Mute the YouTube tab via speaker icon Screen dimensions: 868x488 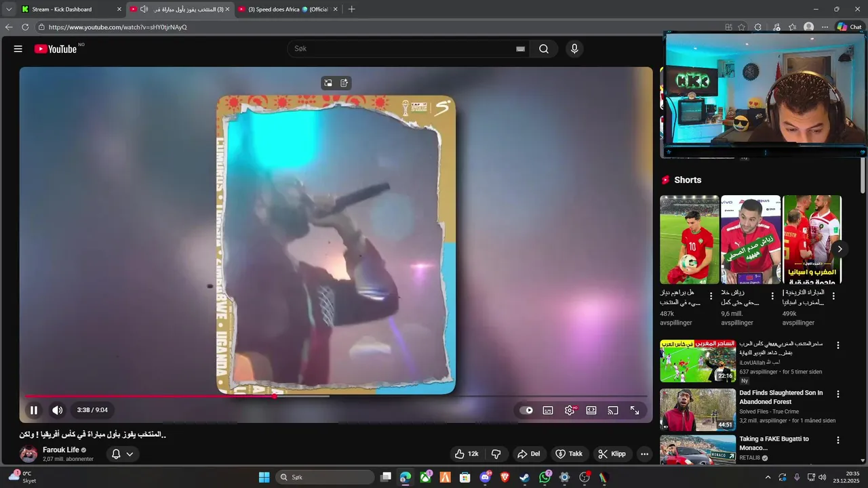click(x=144, y=9)
